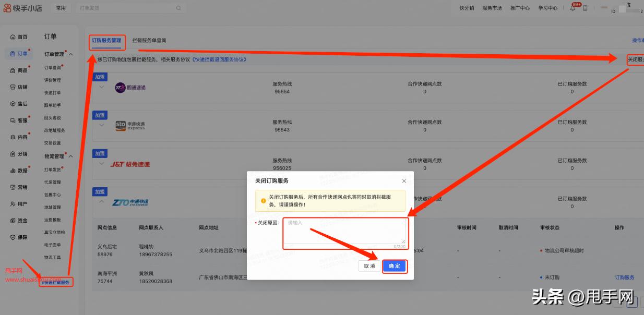Screen dimensions: 644x315
Task: Collapse the 物流管理 section chevron
Action: click(x=71, y=156)
